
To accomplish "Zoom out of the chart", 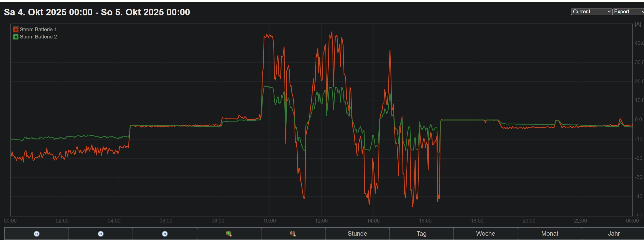I will (293, 234).
